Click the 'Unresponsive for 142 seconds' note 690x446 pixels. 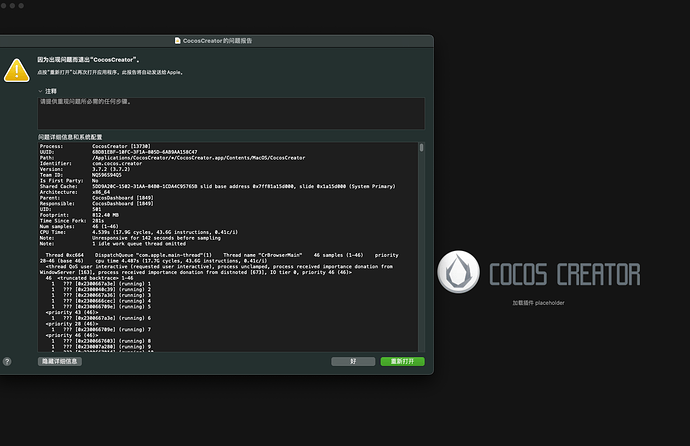130,238
